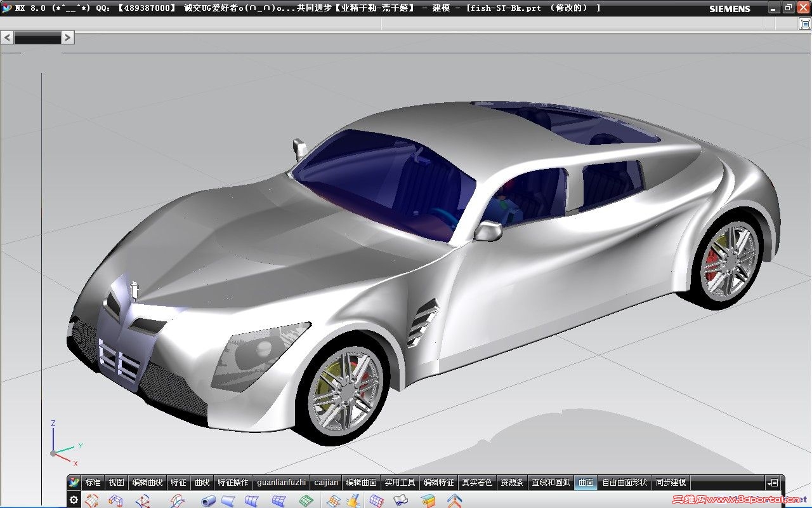Select the rolled sheet icon with yellow stripe

tap(429, 501)
